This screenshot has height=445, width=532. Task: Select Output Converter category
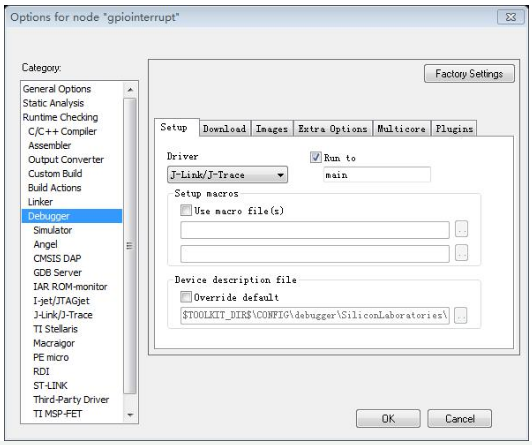pyautogui.click(x=66, y=159)
